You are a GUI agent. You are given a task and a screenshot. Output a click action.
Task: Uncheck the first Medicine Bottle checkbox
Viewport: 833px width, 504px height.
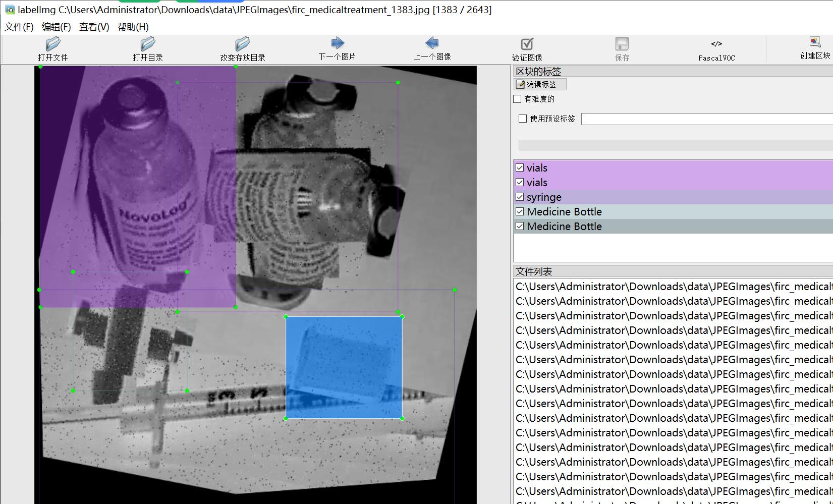tap(520, 211)
